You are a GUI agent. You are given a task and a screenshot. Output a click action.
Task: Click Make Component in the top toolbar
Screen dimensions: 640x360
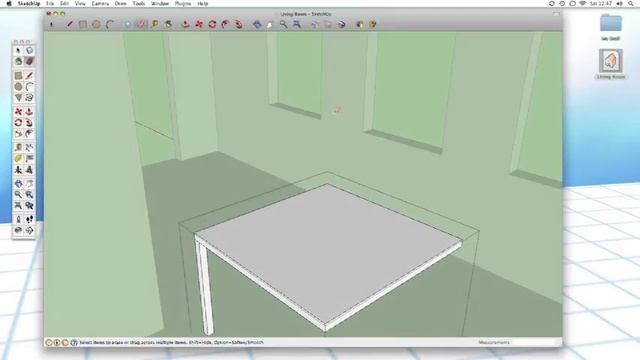128,24
